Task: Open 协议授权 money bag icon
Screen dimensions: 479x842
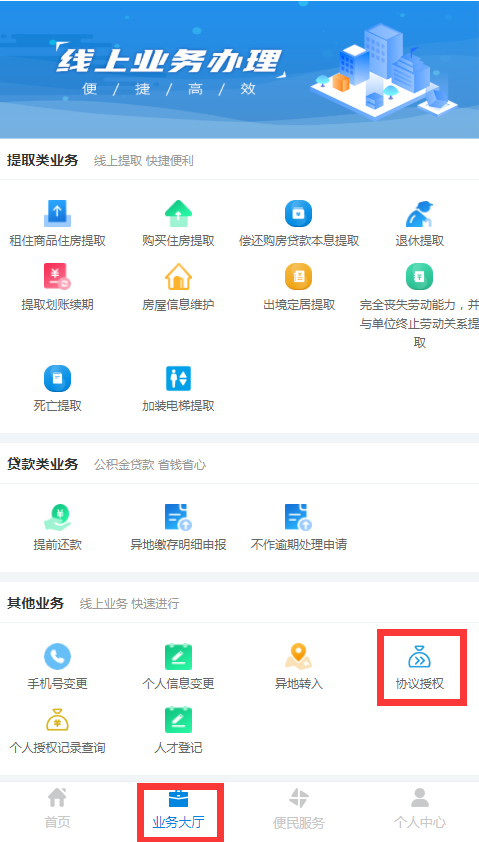Action: pos(419,656)
